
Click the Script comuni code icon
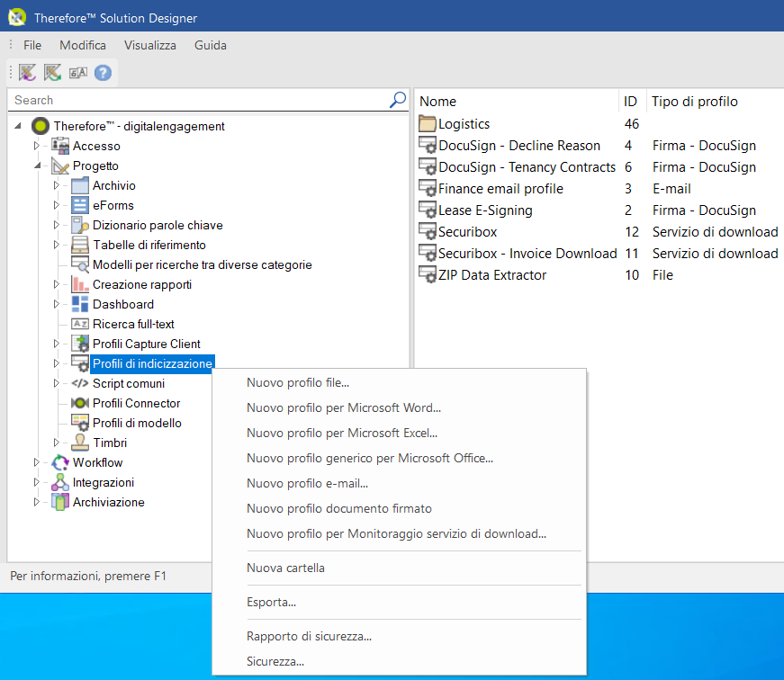(x=80, y=383)
